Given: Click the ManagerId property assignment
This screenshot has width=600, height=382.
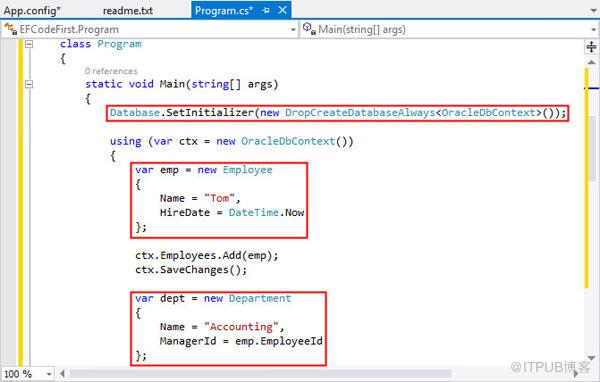Looking at the screenshot, I should click(x=241, y=341).
